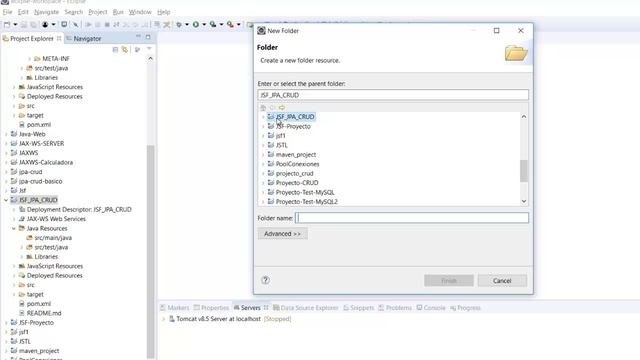Click the Home icon above dialog folder tree
This screenshot has width=640, height=360.
point(263,107)
